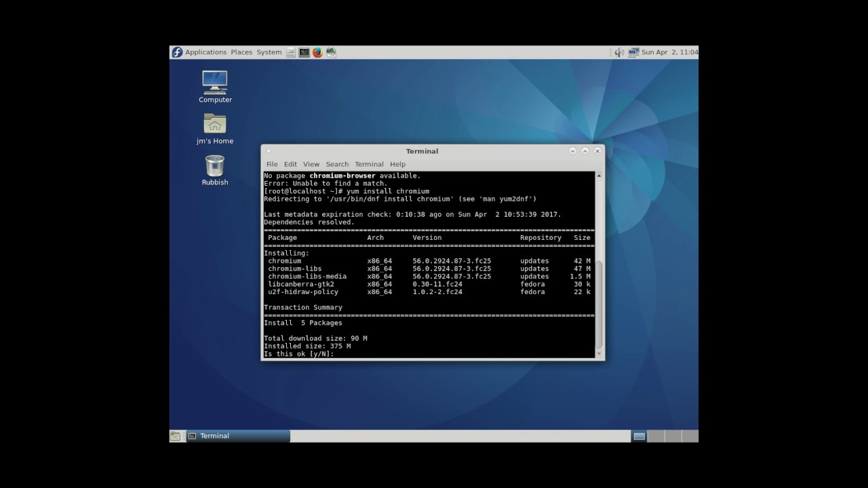This screenshot has width=868, height=488.
Task: Select the Computer desktop icon
Action: click(x=215, y=87)
